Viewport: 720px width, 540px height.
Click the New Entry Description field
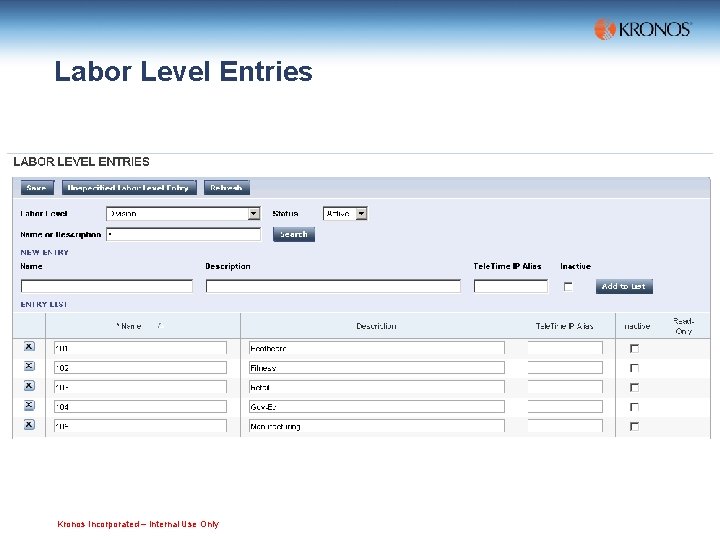point(333,286)
